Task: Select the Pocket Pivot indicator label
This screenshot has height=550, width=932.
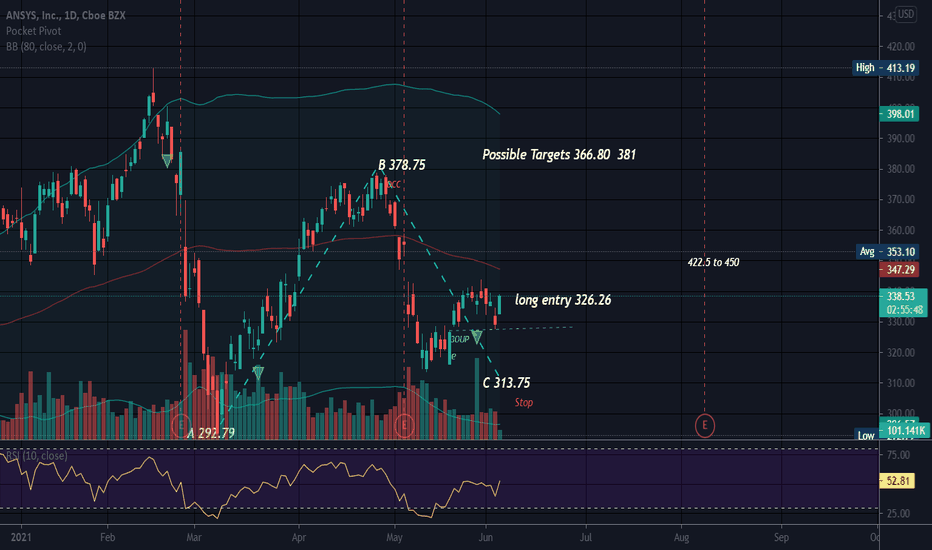Action: 33,31
